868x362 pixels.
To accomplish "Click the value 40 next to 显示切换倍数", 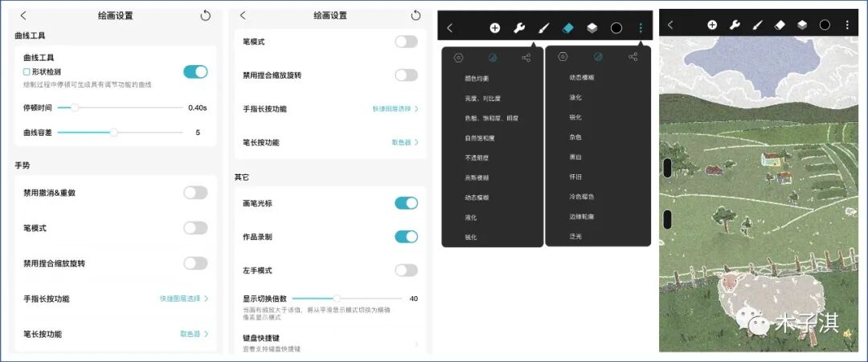I will pyautogui.click(x=414, y=299).
